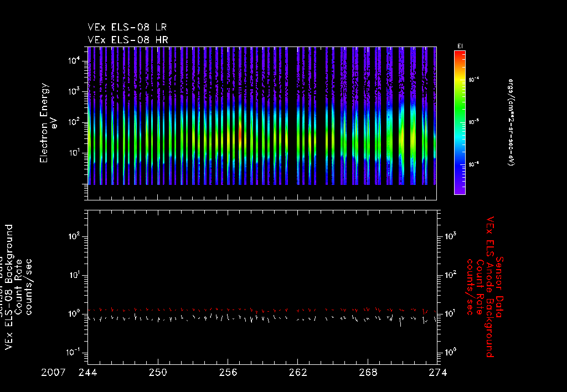
Task: Click the red 10^0 right tick of lower plot
Action: coord(450,352)
